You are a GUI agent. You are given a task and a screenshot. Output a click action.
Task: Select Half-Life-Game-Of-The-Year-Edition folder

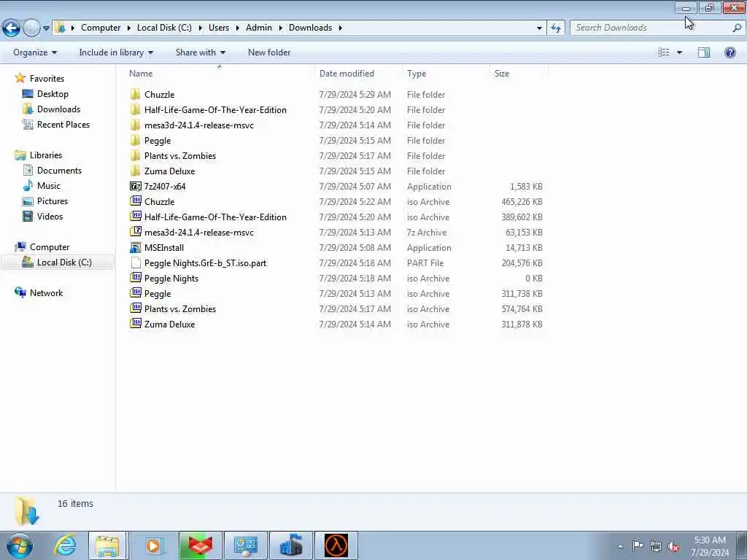(215, 109)
